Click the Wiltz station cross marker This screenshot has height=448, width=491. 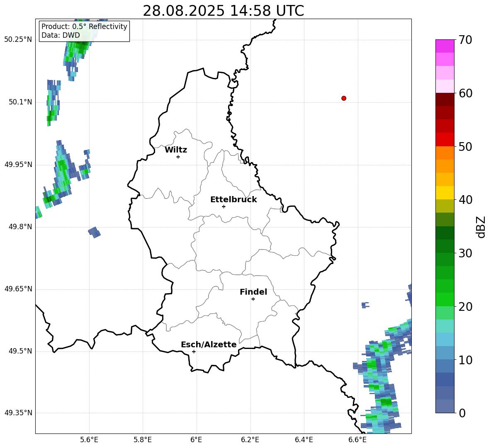[178, 157]
